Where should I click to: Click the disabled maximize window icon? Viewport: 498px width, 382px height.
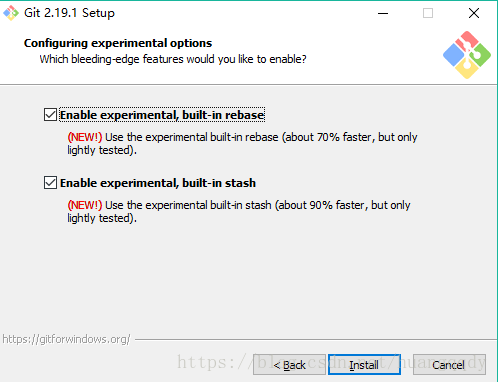coord(428,13)
